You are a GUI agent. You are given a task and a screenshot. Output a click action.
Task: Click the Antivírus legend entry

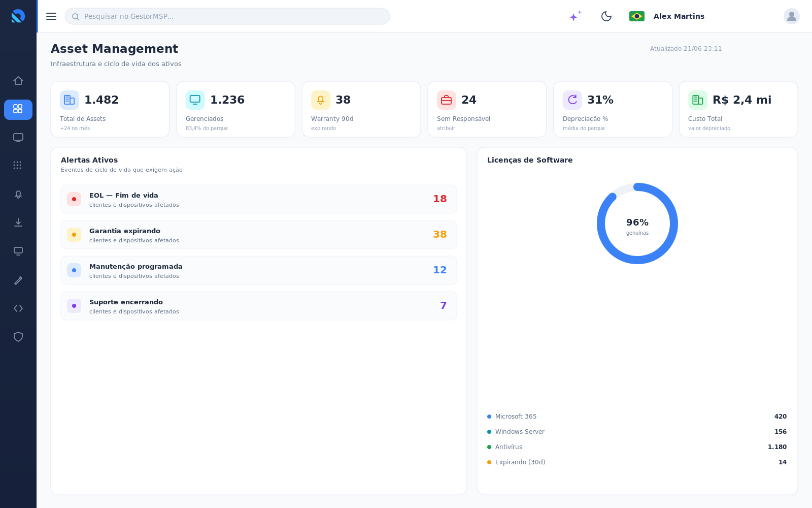pyautogui.click(x=505, y=447)
